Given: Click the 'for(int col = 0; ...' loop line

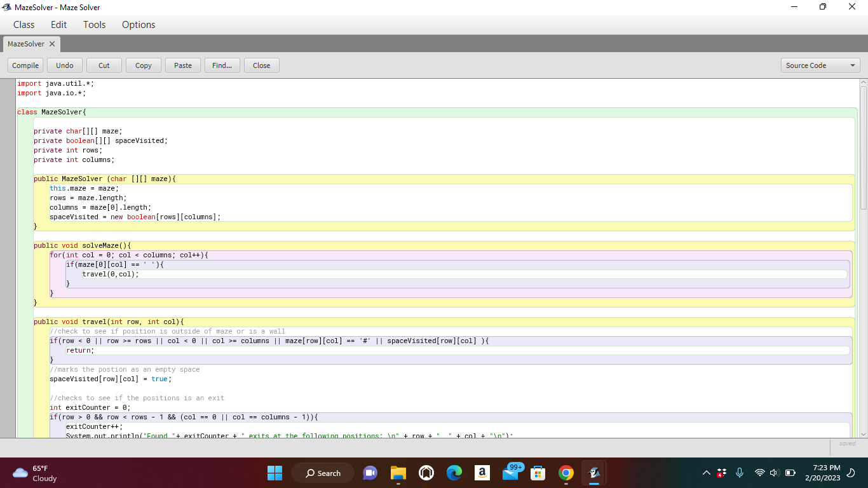Looking at the screenshot, I should pos(129,255).
